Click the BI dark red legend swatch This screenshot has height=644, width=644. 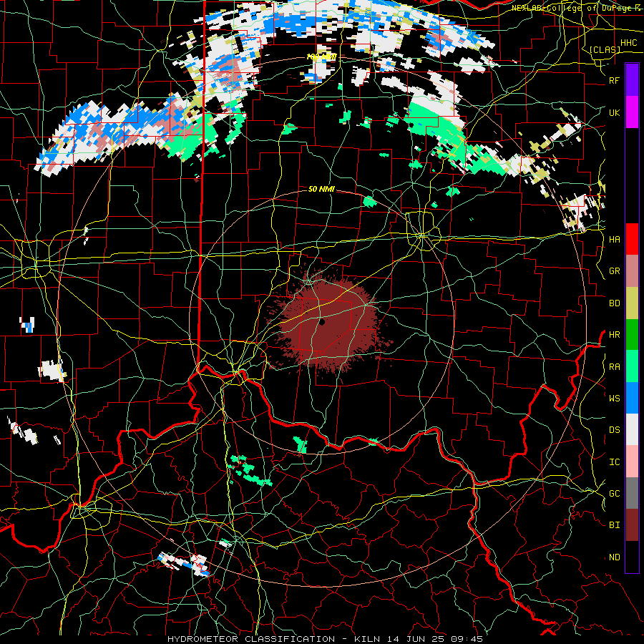coord(632,525)
